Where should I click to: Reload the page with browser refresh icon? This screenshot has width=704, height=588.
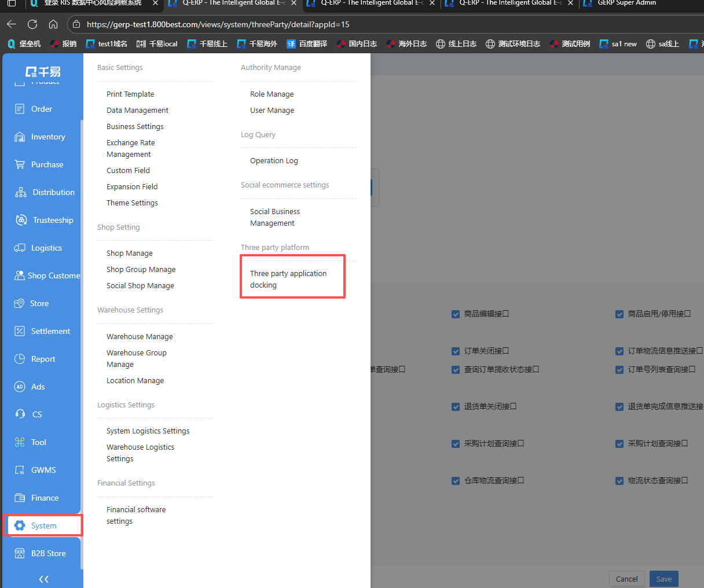point(32,24)
